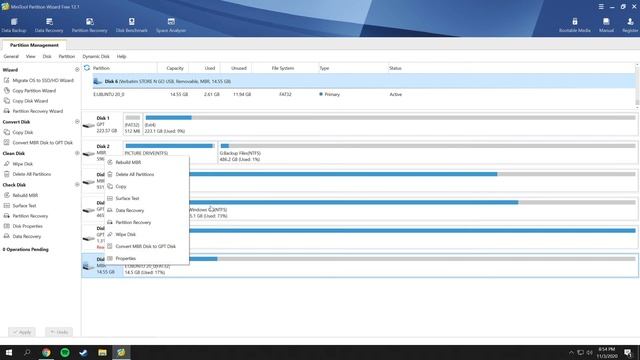The width and height of the screenshot is (640, 360).
Task: Select Delete All Partitions in context menu
Action: (x=147, y=174)
